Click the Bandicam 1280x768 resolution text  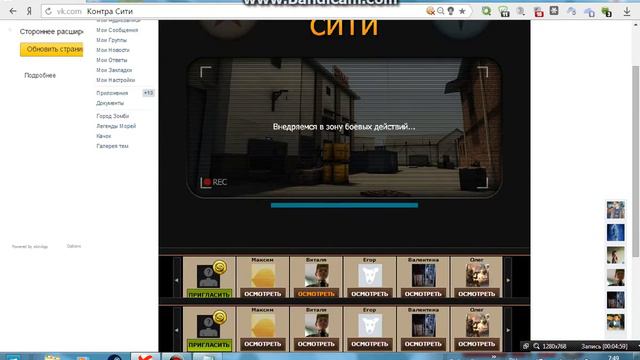(554, 346)
